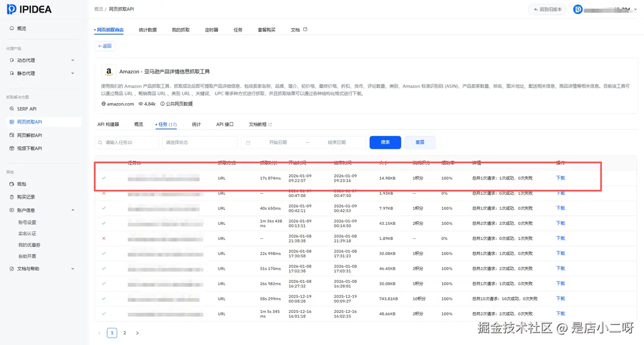Open 概览 in the left sidebar
This screenshot has width=644, height=345.
tap(22, 29)
